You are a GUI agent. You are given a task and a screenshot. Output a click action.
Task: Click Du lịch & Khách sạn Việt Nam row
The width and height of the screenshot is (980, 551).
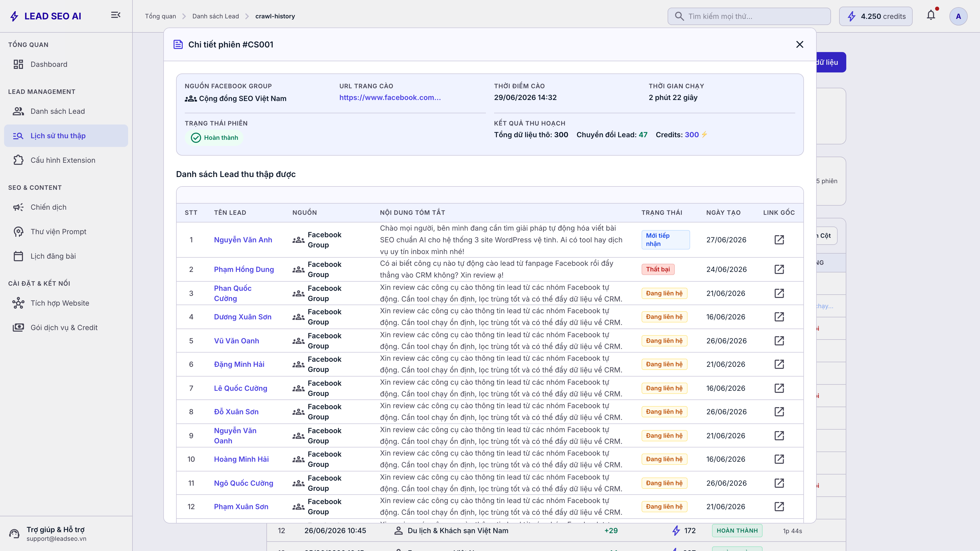tap(556, 531)
